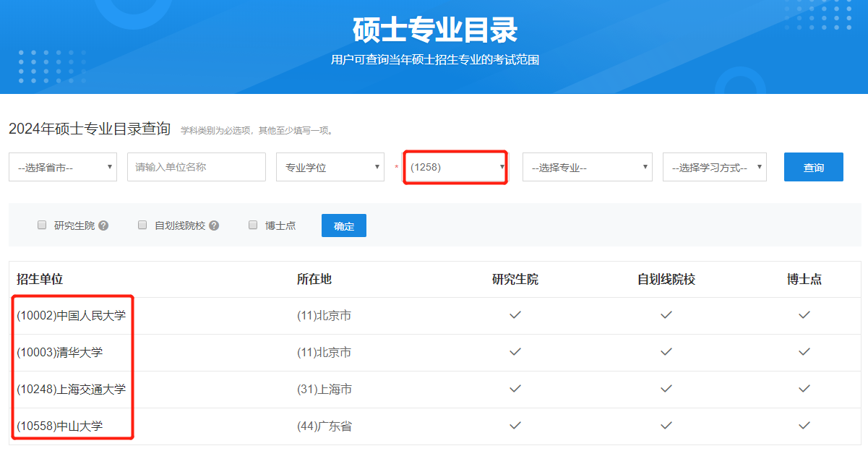The image size is (868, 451).
Task: Click 博士点 checkmark for 清华大学 row
Action: coord(804,352)
